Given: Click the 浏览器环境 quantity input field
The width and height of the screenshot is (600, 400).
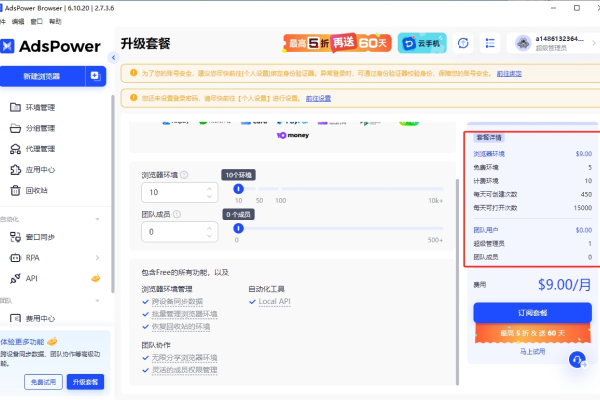Looking at the screenshot, I should (x=179, y=192).
